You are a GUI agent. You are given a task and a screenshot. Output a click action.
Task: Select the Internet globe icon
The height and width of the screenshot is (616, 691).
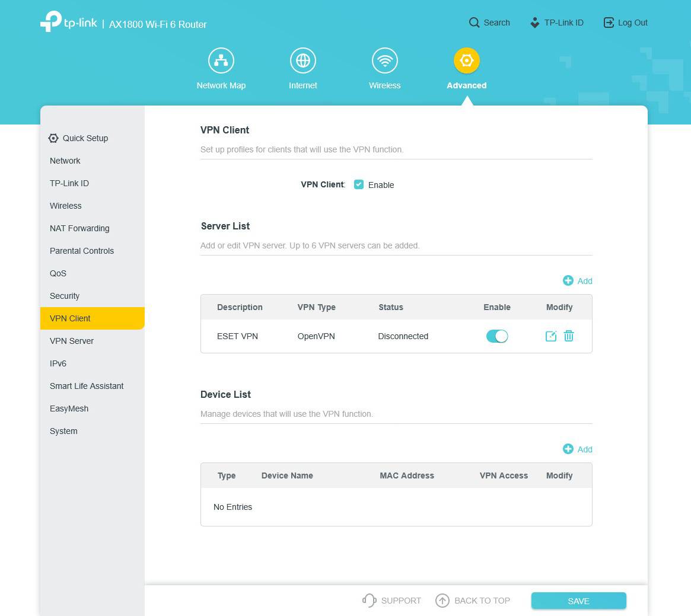click(x=302, y=60)
